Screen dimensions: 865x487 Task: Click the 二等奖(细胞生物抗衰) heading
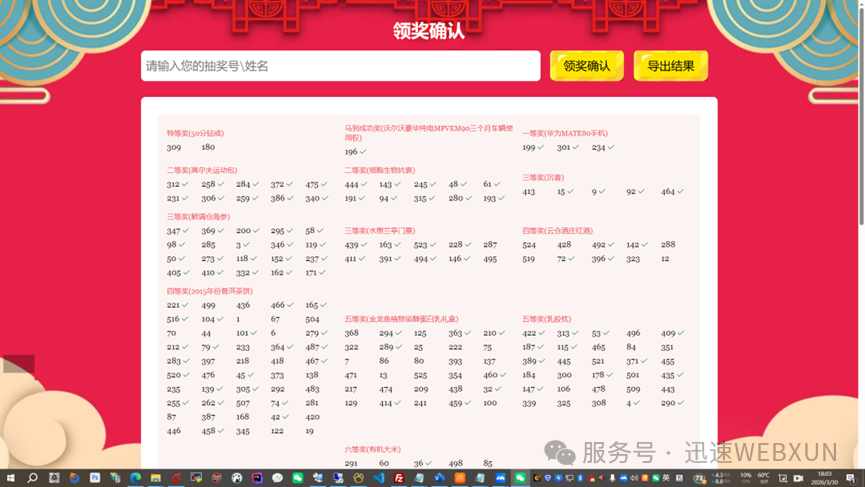[380, 170]
